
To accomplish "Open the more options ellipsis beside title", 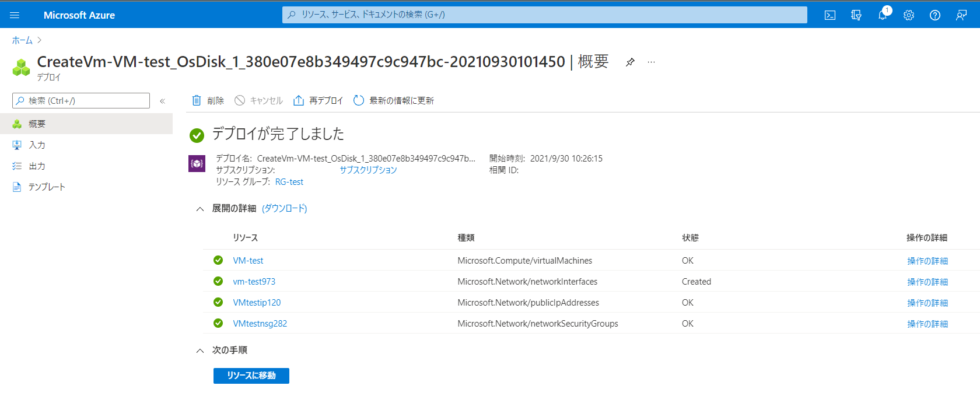I will [x=651, y=62].
